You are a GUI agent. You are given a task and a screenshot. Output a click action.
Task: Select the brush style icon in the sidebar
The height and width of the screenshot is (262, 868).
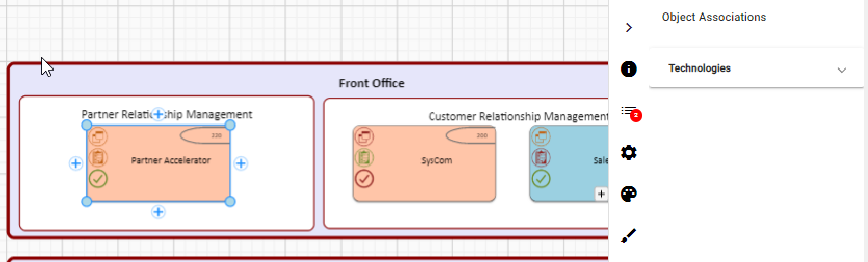(x=628, y=236)
